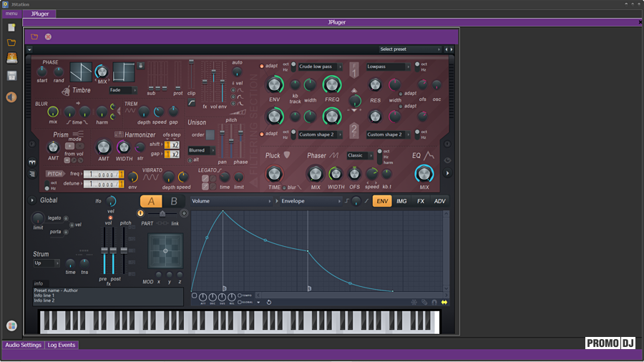Click the square waveform display
The width and height of the screenshot is (644, 362).
point(124,73)
